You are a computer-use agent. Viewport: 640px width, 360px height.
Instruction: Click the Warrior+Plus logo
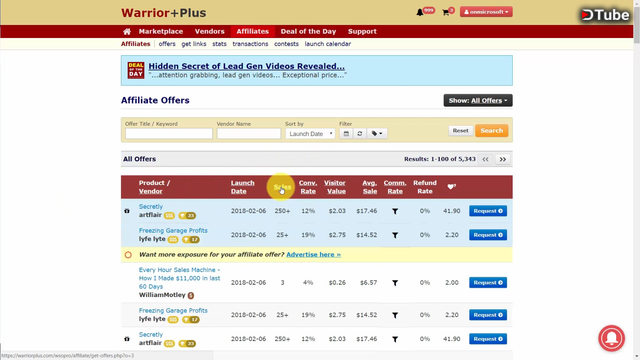164,13
